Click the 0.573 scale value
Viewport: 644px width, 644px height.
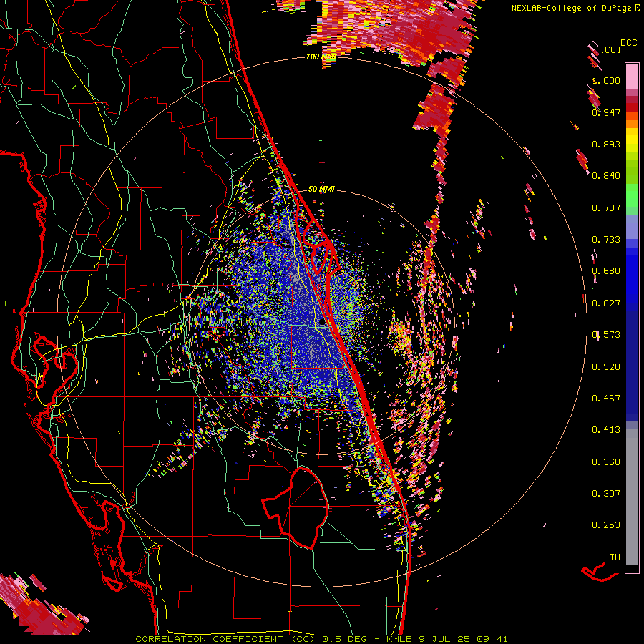pyautogui.click(x=606, y=335)
